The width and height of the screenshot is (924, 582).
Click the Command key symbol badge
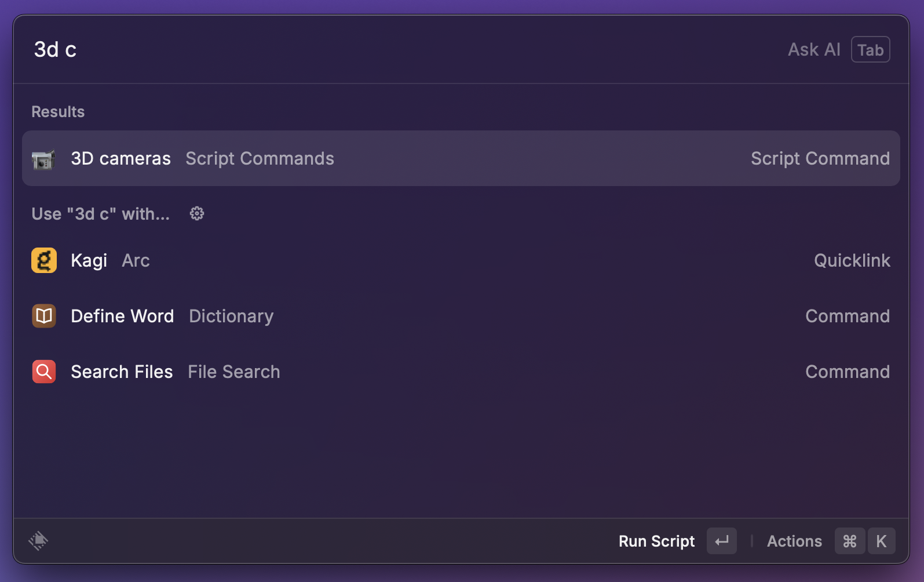tap(849, 541)
